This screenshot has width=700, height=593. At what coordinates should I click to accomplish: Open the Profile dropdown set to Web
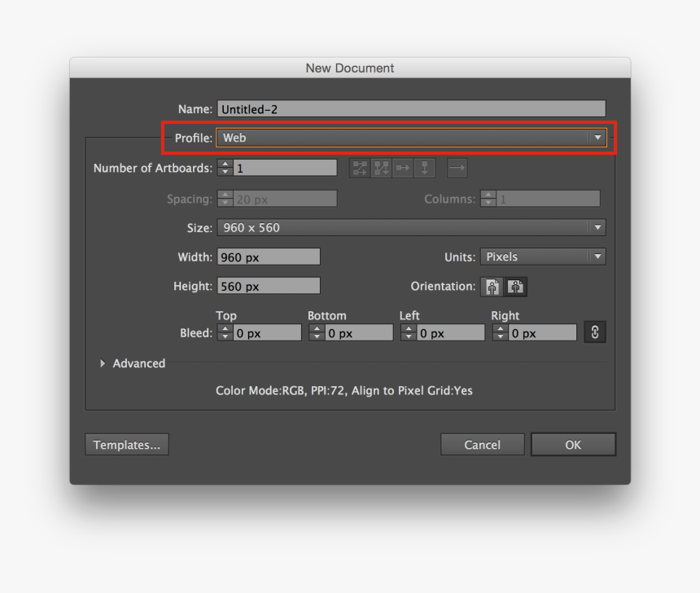pyautogui.click(x=411, y=138)
